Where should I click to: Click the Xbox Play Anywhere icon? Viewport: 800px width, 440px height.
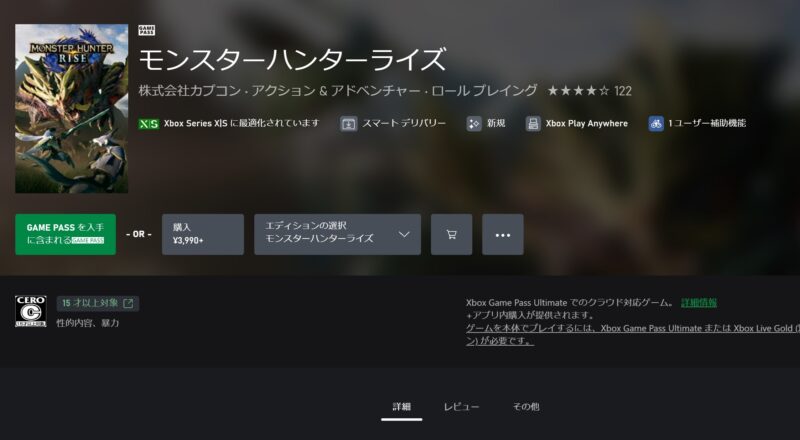click(x=533, y=124)
